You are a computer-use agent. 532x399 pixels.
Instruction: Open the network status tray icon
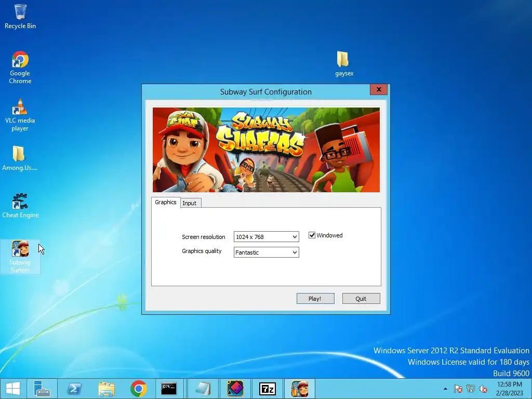[471, 389]
